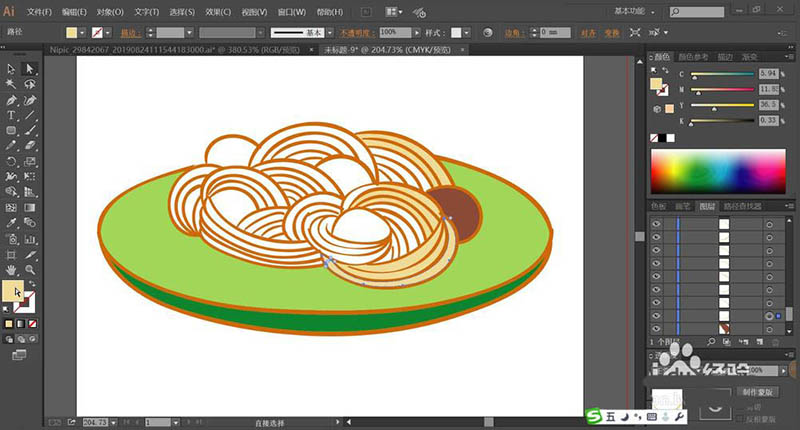Click target circle of brown-thumbnail layer row
This screenshot has height=430, width=800.
pos(769,330)
